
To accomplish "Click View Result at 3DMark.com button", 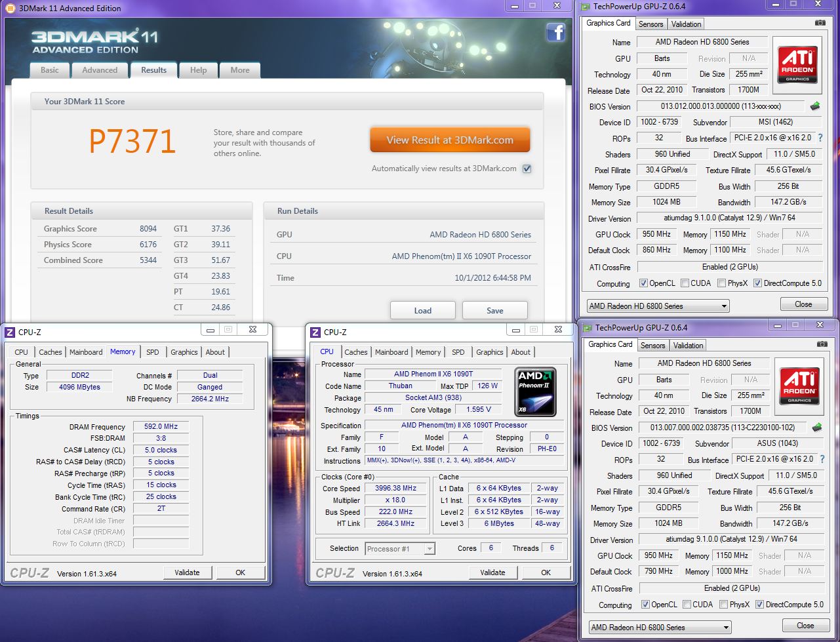I will pyautogui.click(x=450, y=140).
